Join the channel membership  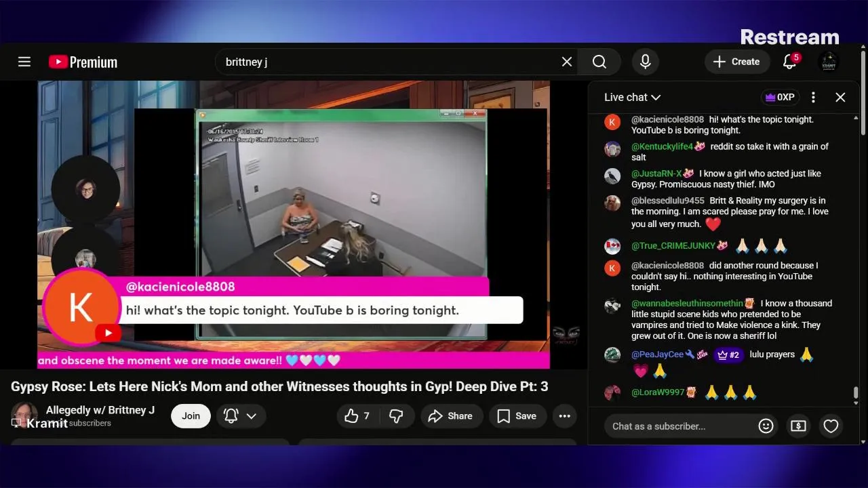click(191, 416)
